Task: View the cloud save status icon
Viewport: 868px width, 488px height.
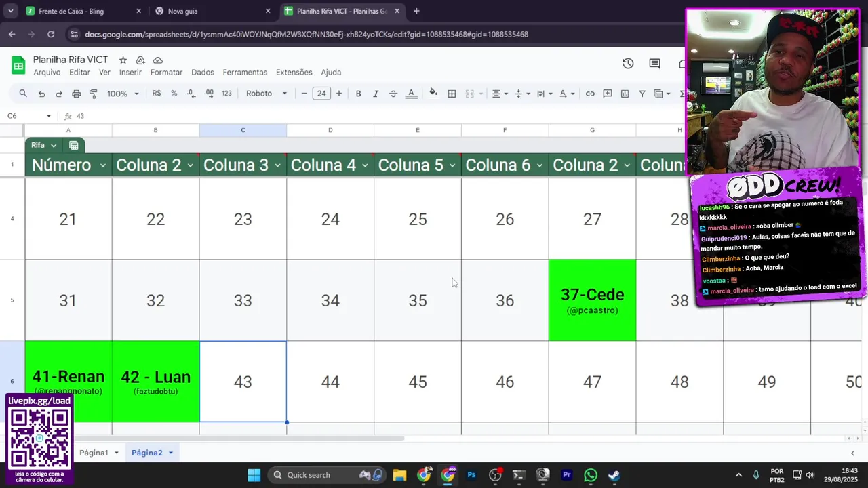Action: 157,60
